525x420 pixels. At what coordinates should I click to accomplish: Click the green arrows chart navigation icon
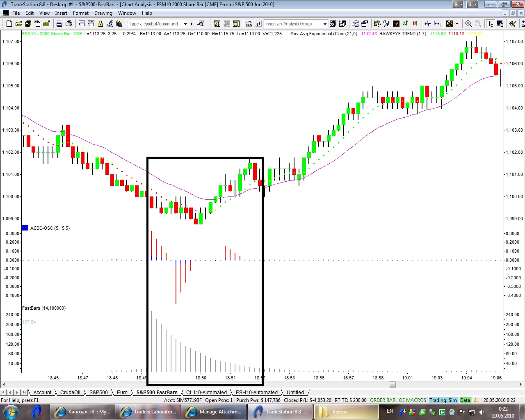[x=450, y=23]
